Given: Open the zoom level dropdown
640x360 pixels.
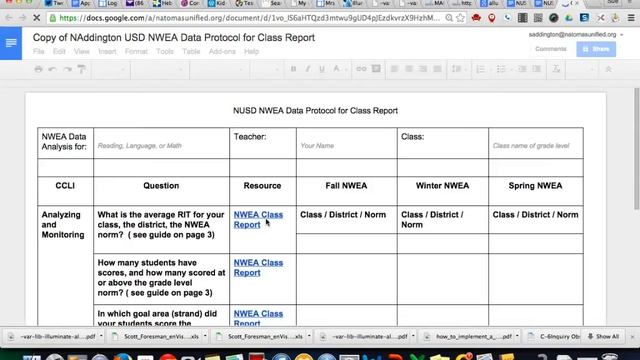Looking at the screenshot, I should point(111,69).
